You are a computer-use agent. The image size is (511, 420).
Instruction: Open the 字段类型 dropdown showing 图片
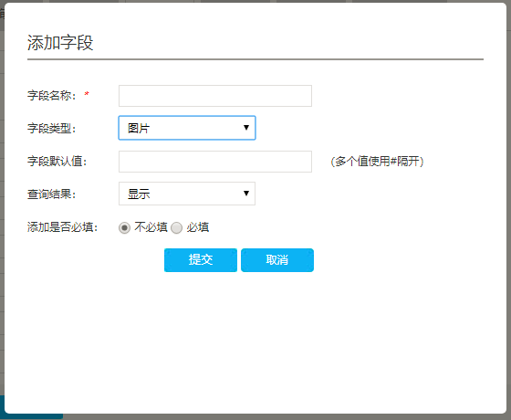pos(187,128)
